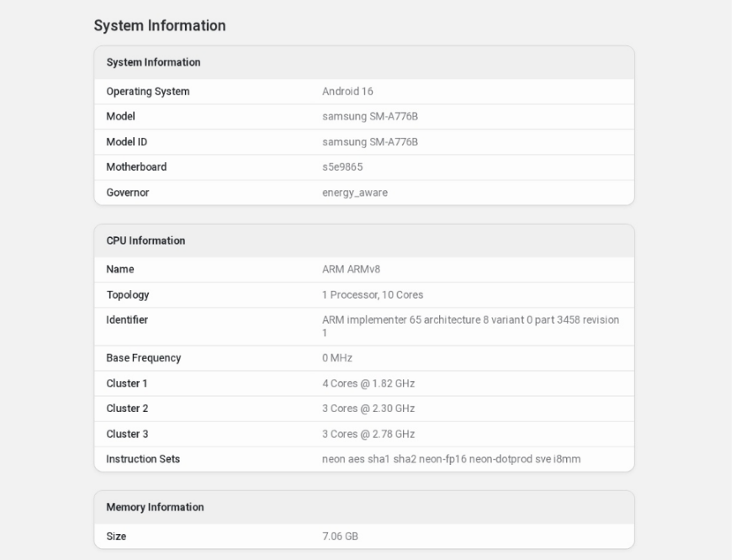Screen dimensions: 741x560
Task: Select the energy_aware governor value
Action: tap(353, 193)
